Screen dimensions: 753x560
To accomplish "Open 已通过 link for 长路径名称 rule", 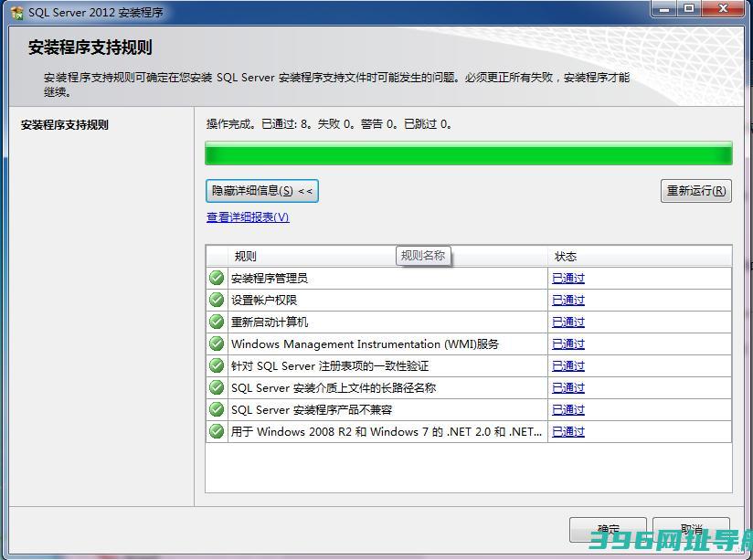I will click(568, 388).
